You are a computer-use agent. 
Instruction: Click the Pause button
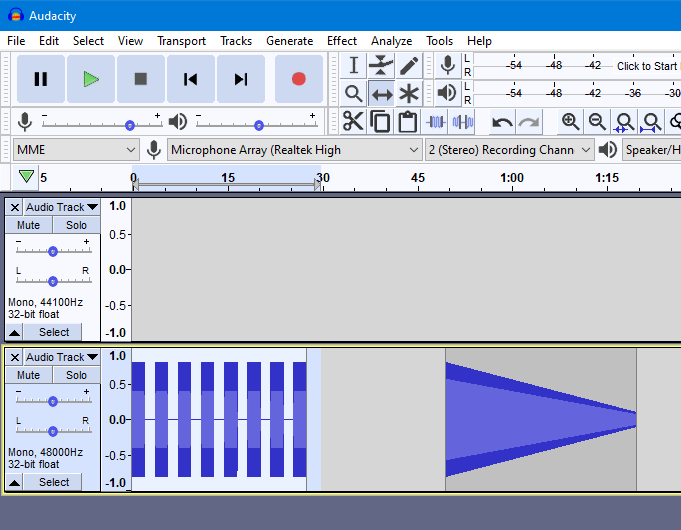tap(41, 79)
